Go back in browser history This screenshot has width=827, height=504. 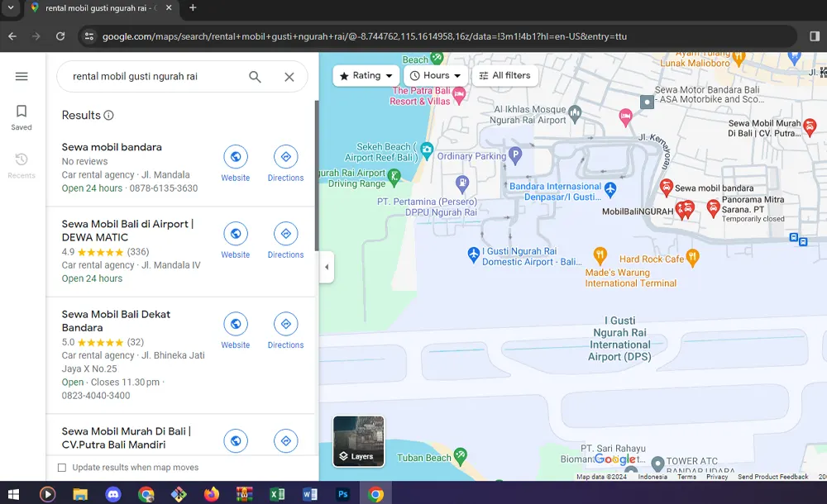(x=12, y=36)
